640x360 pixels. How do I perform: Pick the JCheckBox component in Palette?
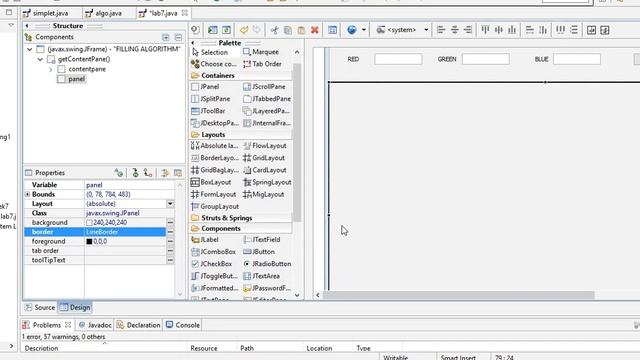(212, 264)
